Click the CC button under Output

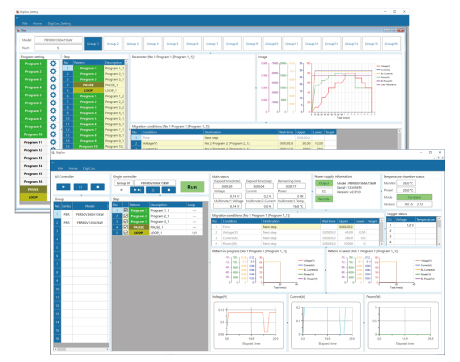pos(324,191)
